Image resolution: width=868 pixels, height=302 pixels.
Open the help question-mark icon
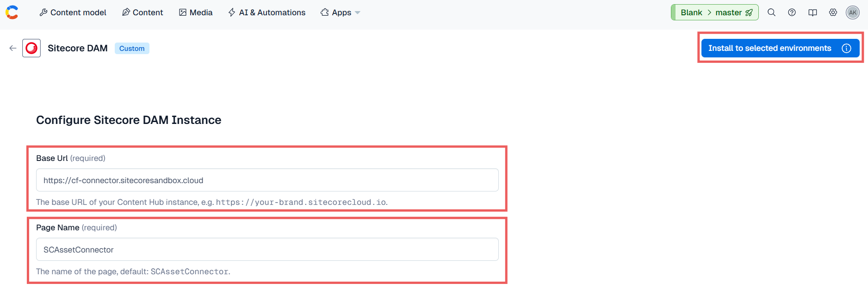coord(792,12)
